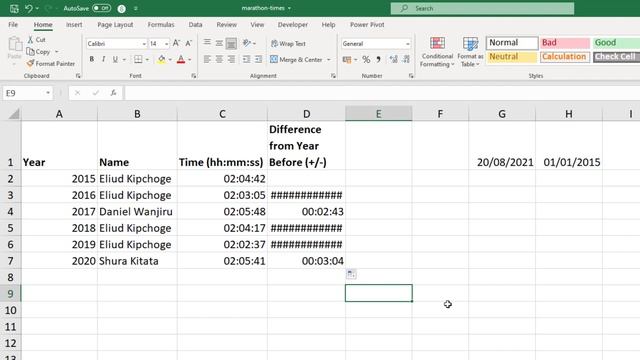Click the Auto Fill Options icon below D7
The width and height of the screenshot is (640, 360).
[x=351, y=274]
